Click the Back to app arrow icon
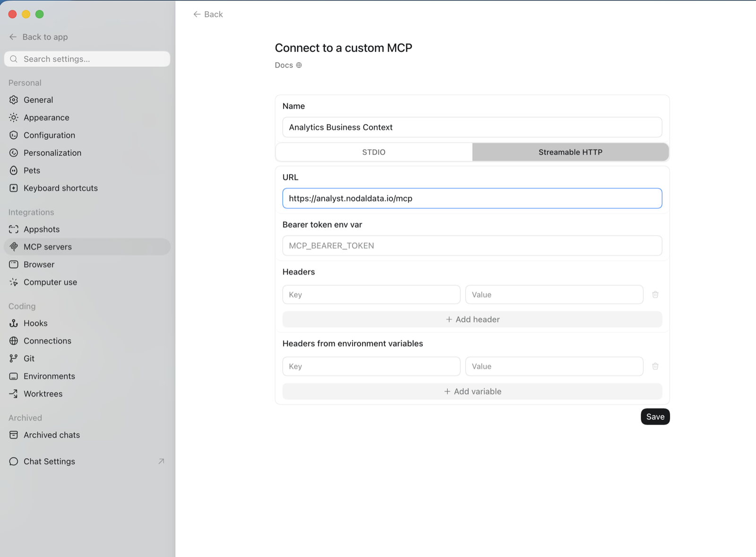This screenshot has height=557, width=756. pyautogui.click(x=13, y=37)
